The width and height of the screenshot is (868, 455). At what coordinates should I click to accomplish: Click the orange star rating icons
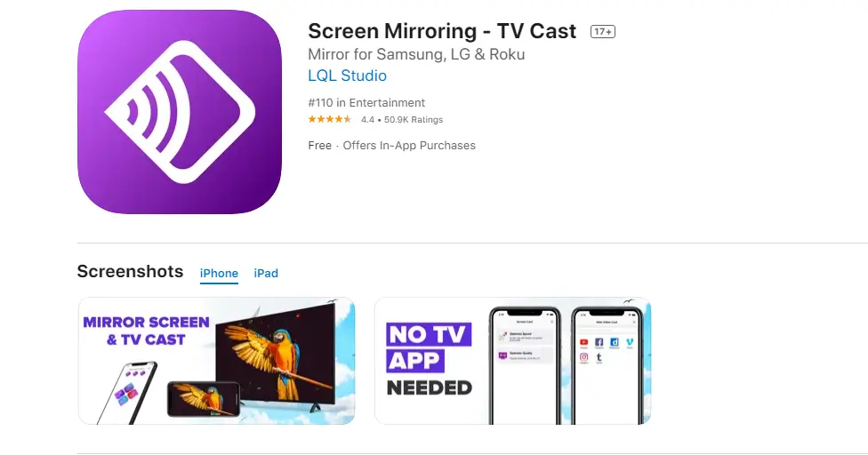pyautogui.click(x=329, y=119)
